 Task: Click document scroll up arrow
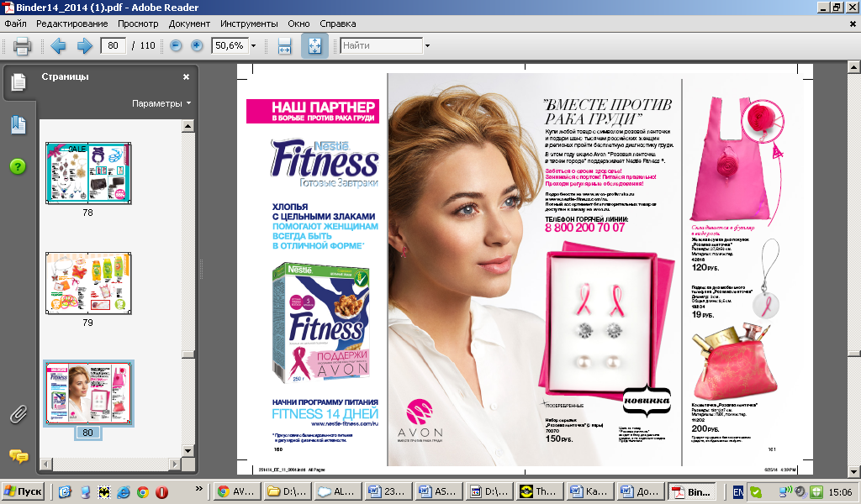854,67
